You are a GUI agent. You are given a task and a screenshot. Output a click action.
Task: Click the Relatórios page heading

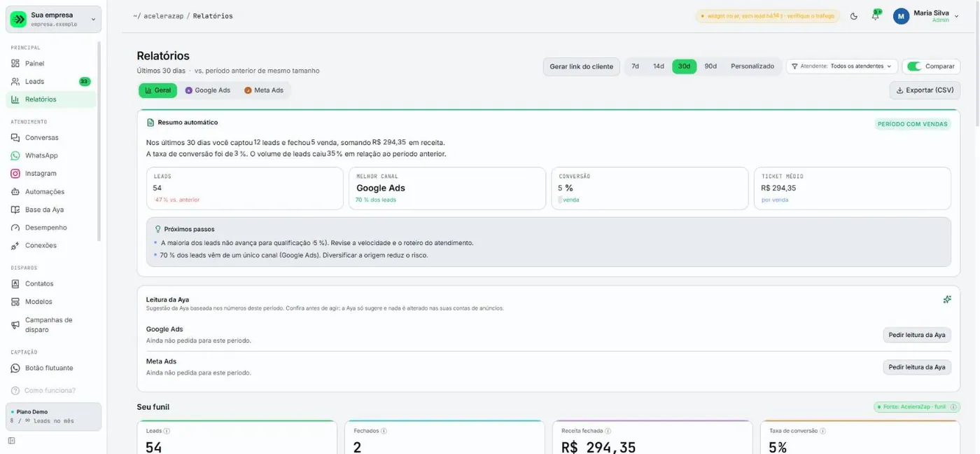[163, 56]
